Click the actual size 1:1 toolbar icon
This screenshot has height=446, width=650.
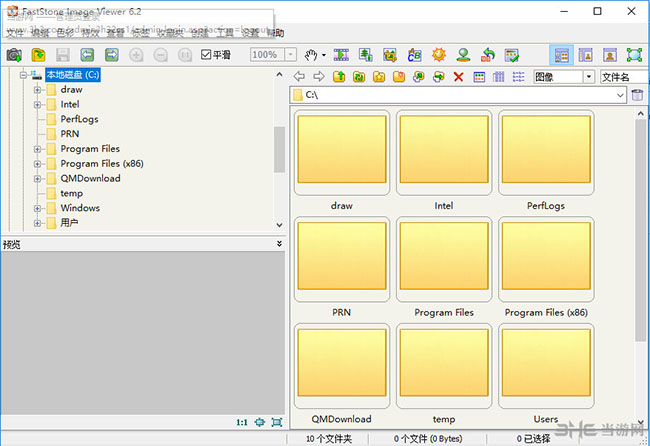(x=185, y=55)
